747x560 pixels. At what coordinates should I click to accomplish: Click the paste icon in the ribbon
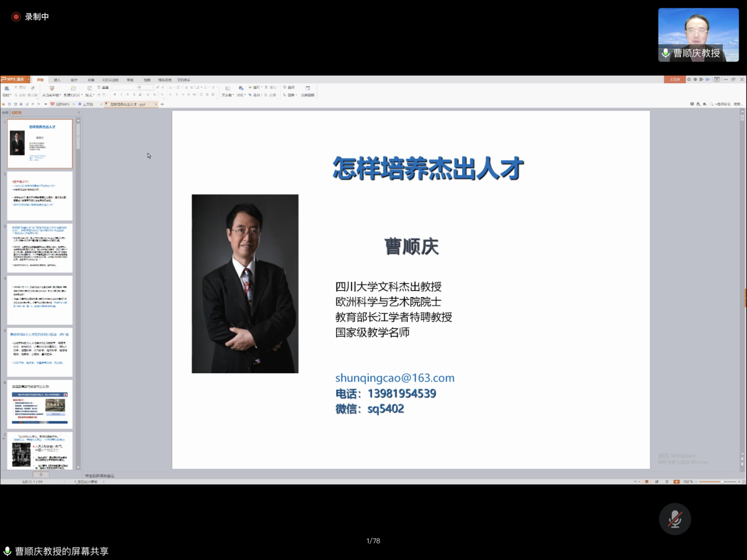[x=6, y=89]
